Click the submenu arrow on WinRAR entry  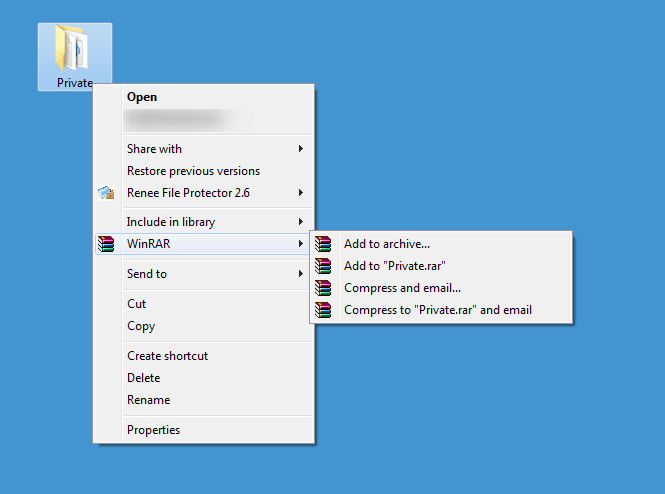(301, 244)
